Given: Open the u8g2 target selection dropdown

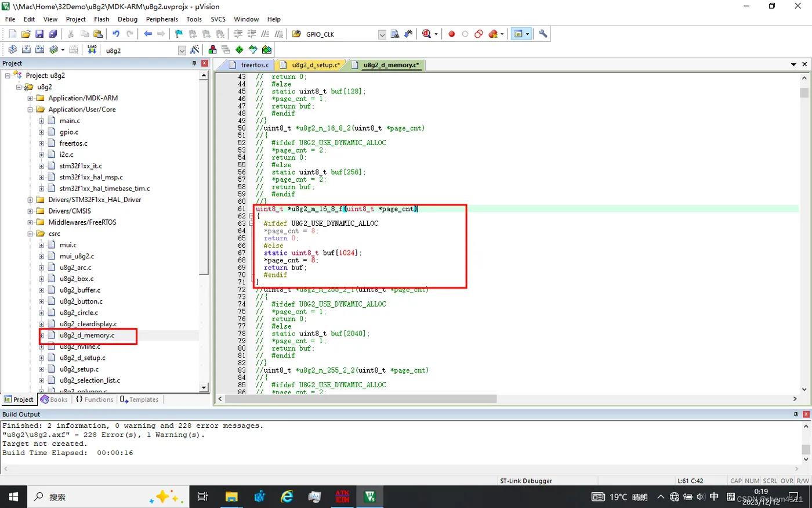Looking at the screenshot, I should coord(182,51).
